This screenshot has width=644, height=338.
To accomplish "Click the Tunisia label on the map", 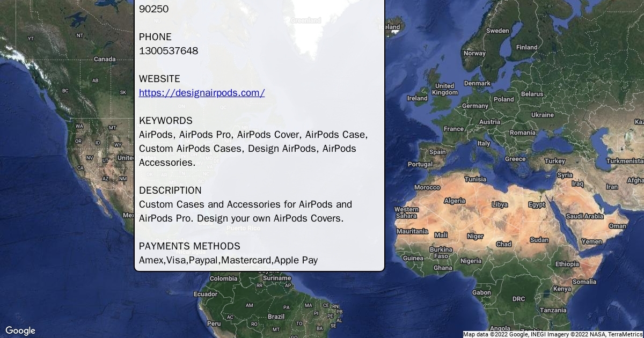I will (x=475, y=179).
